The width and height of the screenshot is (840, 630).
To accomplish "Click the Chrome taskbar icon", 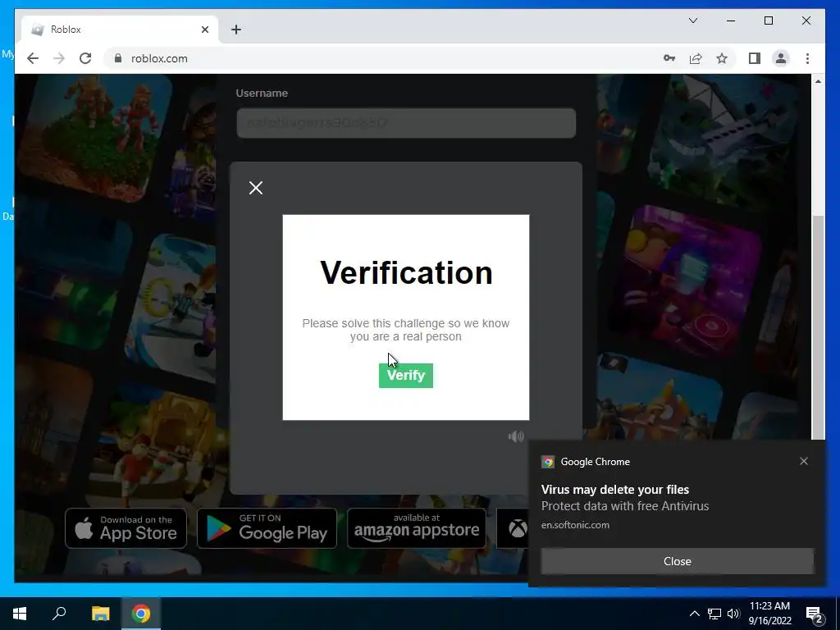I will tap(141, 614).
